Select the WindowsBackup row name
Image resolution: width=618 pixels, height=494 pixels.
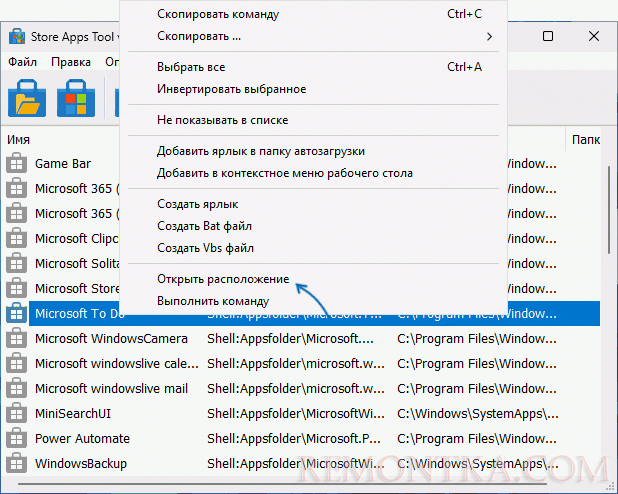[81, 464]
